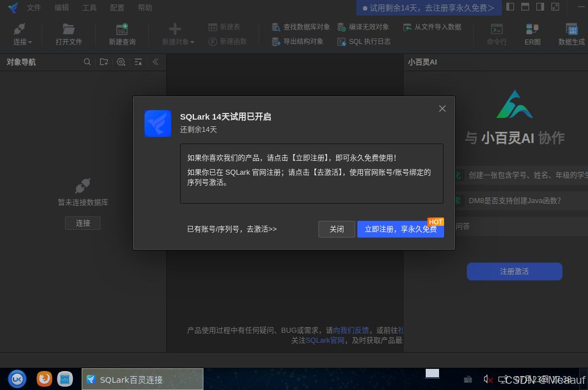This screenshot has width=588, height=390.
Task: Click the 连接 button under 暂未连接数据库
Action: point(83,223)
